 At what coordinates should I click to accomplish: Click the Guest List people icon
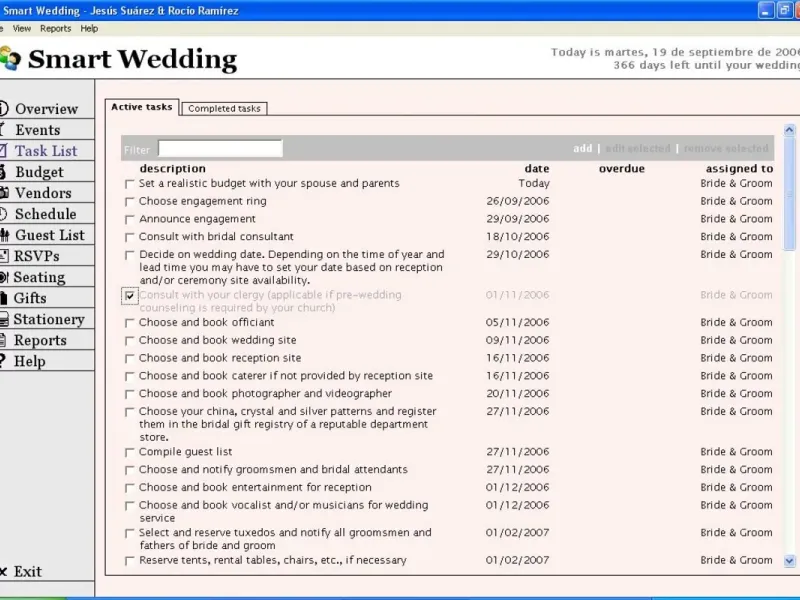tap(4, 235)
